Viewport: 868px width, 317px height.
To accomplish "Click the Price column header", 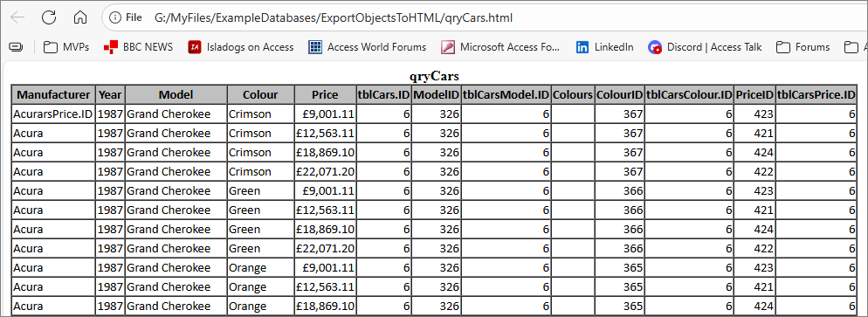I will tap(325, 94).
